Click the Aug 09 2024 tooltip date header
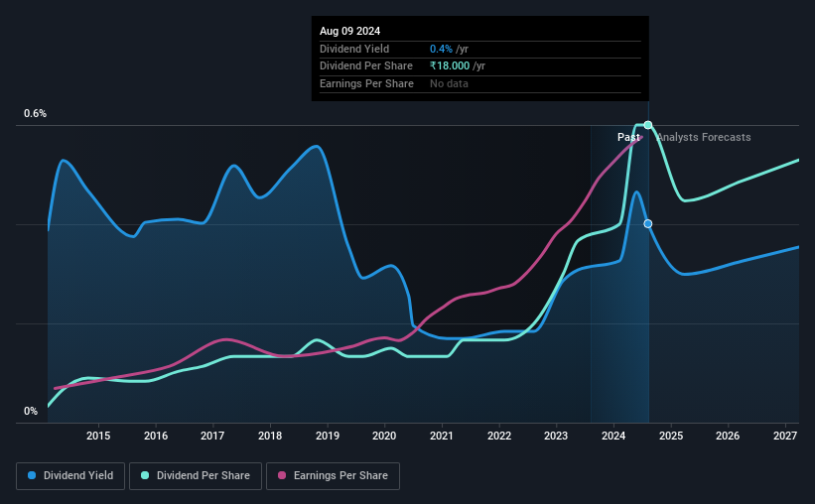This screenshot has width=815, height=504. [349, 31]
